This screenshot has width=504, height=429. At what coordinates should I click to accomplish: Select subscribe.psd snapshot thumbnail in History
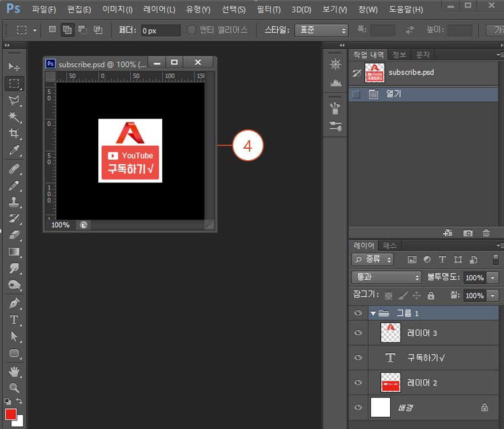click(x=374, y=73)
